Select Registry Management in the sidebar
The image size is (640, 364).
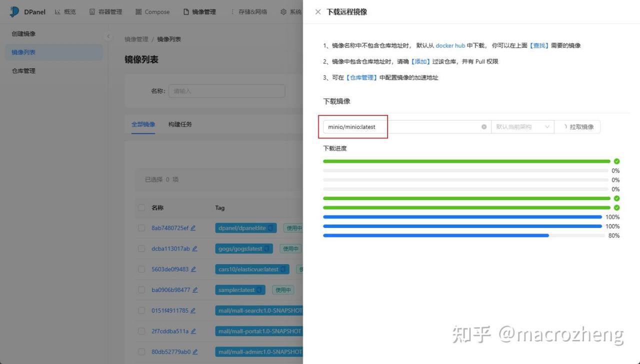pyautogui.click(x=54, y=70)
